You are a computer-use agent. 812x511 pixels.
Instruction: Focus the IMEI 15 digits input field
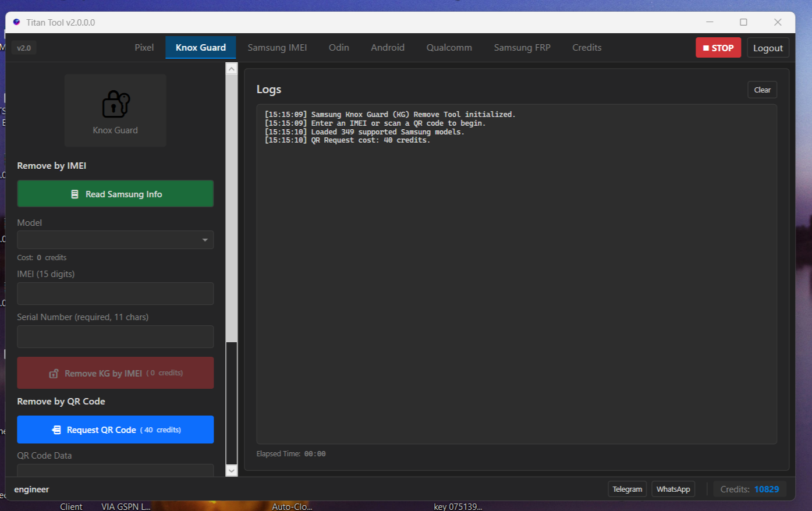pos(115,294)
